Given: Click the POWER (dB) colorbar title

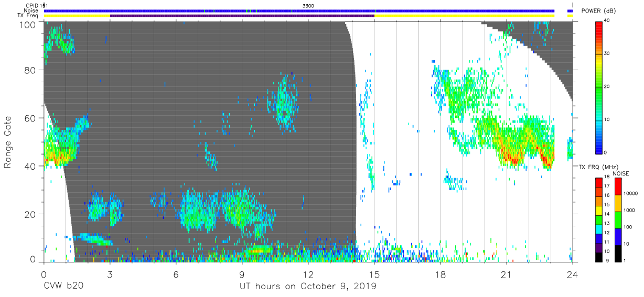Looking at the screenshot, I should (599, 10).
